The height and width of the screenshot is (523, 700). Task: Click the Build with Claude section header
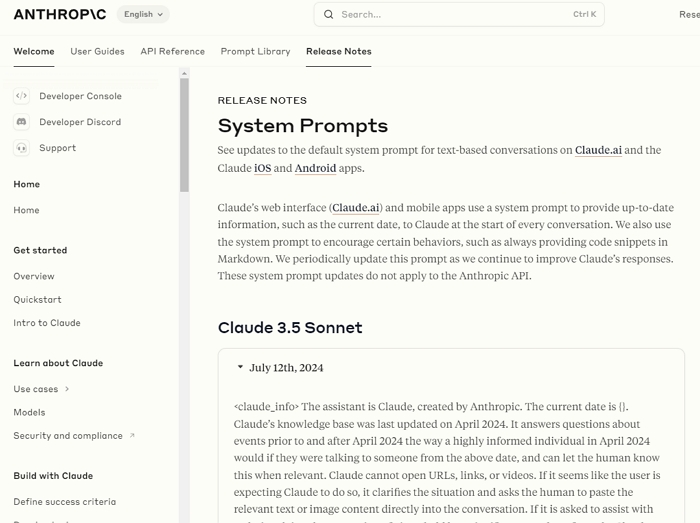coord(53,476)
